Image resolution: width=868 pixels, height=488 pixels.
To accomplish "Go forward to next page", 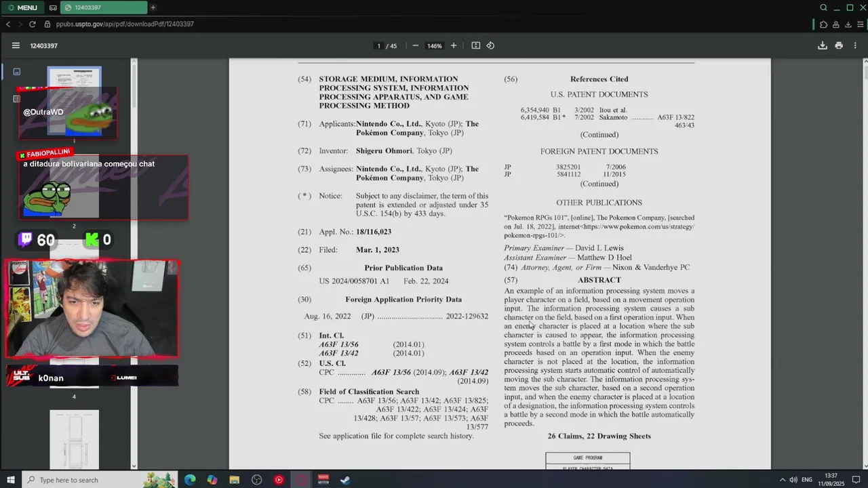I will (20, 24).
